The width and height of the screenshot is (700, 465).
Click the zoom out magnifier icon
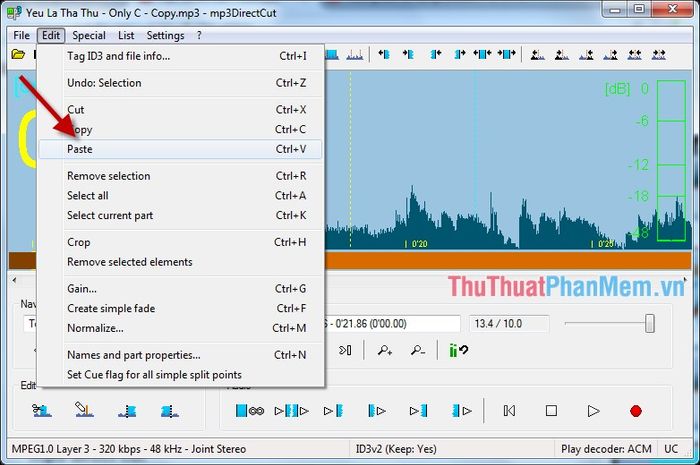[417, 350]
